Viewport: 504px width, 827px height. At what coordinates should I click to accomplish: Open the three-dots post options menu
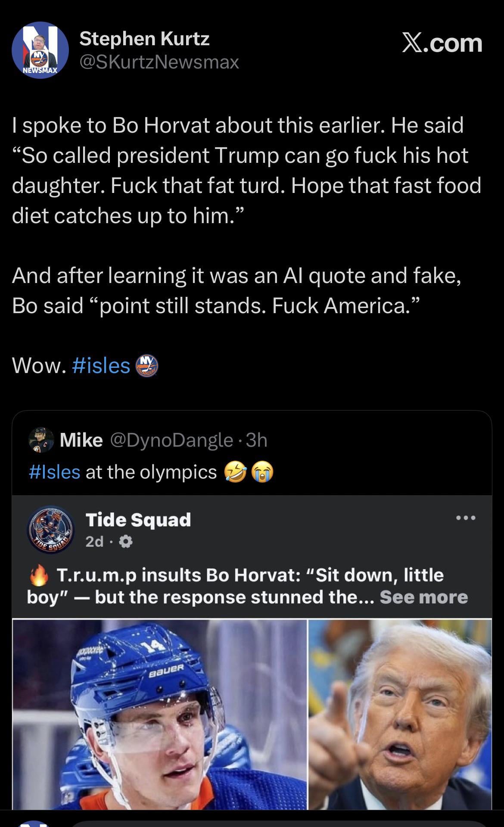click(x=467, y=518)
